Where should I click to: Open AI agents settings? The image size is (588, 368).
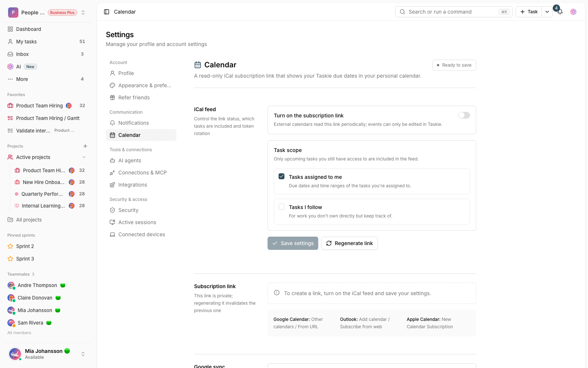(x=141, y=160)
